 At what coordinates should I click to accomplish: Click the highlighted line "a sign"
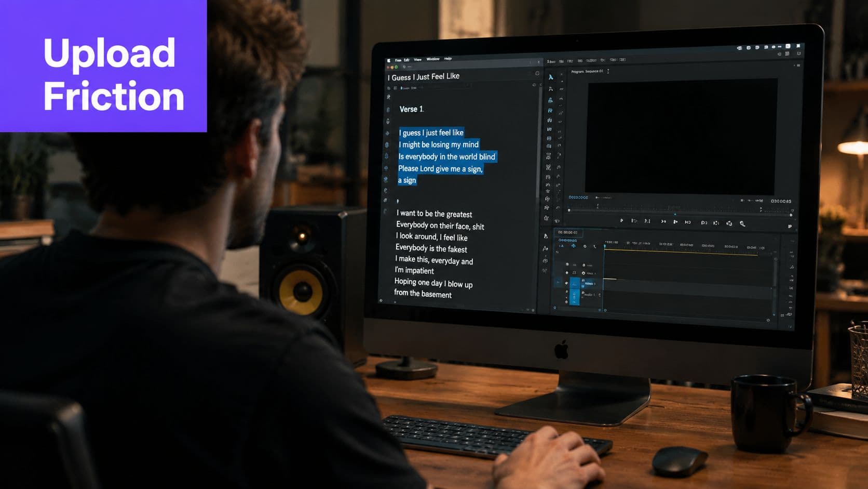407,180
